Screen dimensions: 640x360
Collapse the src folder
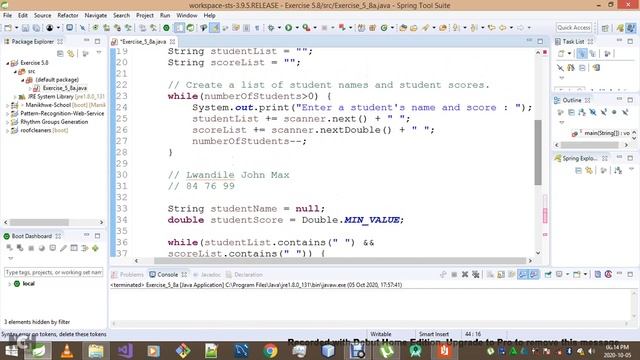15,72
